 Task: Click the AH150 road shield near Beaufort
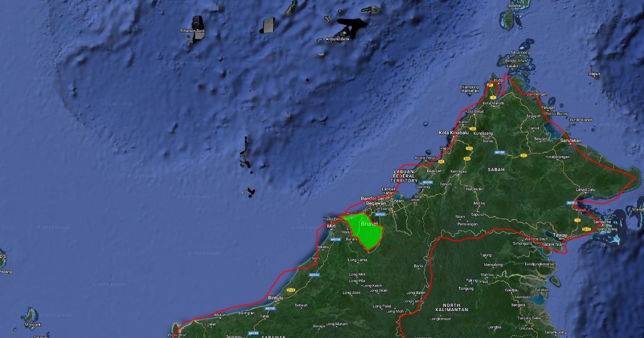427,182
